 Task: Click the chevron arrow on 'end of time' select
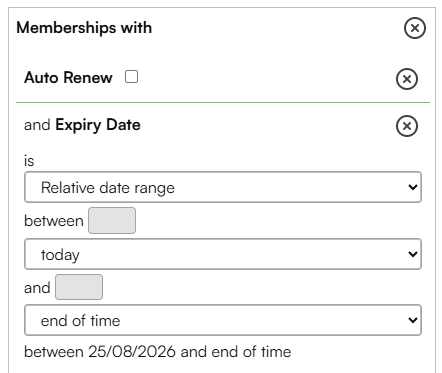click(x=413, y=320)
